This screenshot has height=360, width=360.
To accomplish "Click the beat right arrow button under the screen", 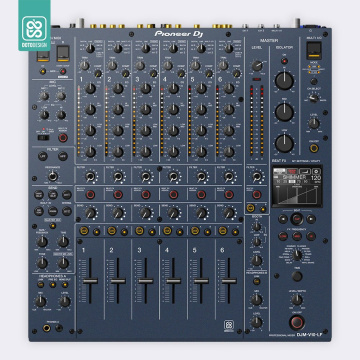I will (x=311, y=219).
